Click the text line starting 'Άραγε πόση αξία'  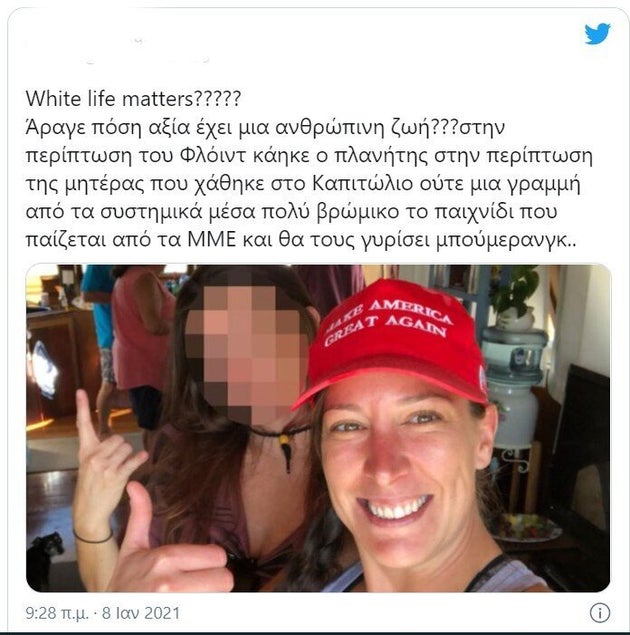[x=265, y=128]
